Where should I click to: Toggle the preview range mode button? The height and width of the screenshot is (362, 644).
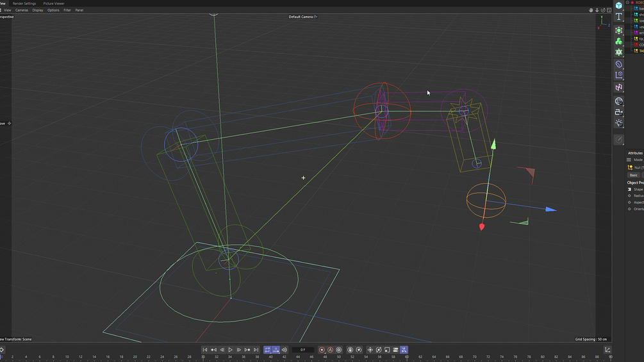click(276, 350)
